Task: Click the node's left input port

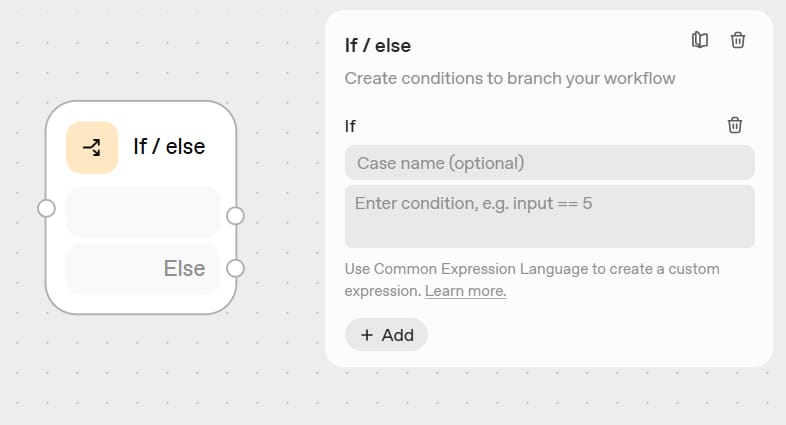Action: pyautogui.click(x=46, y=208)
